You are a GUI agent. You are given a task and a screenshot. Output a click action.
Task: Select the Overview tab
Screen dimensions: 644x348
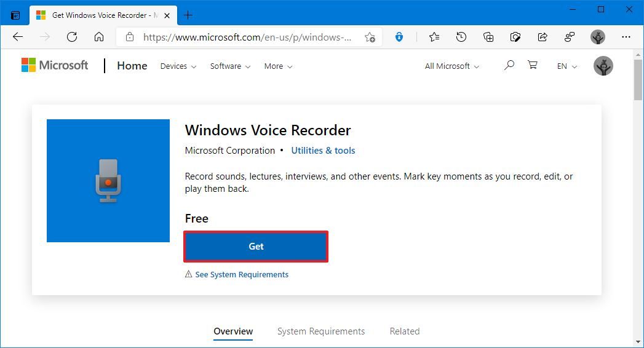pyautogui.click(x=233, y=331)
